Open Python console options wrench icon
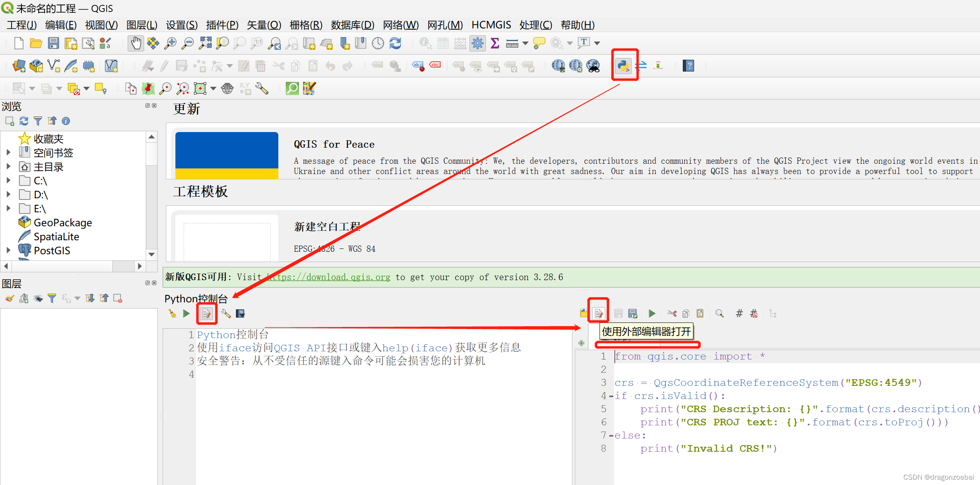Image resolution: width=980 pixels, height=485 pixels. [x=226, y=313]
